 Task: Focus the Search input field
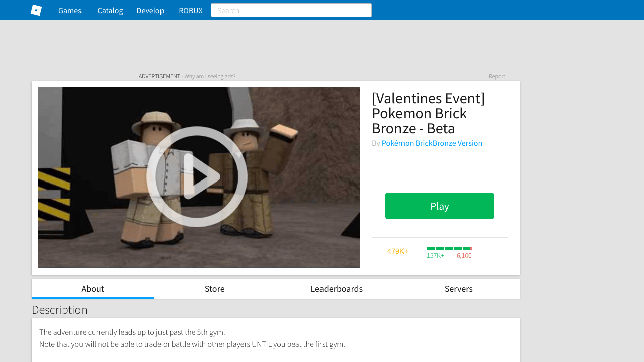click(291, 10)
